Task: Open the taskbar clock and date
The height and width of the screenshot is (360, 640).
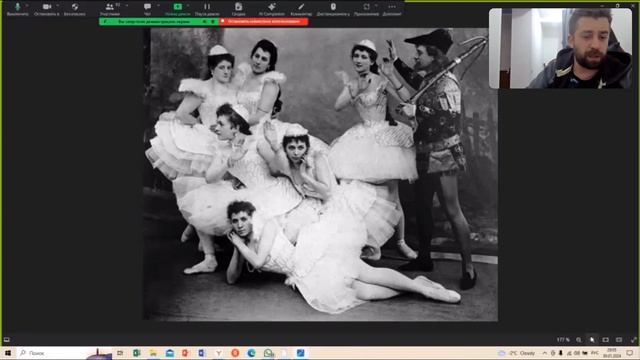Action: pyautogui.click(x=613, y=353)
